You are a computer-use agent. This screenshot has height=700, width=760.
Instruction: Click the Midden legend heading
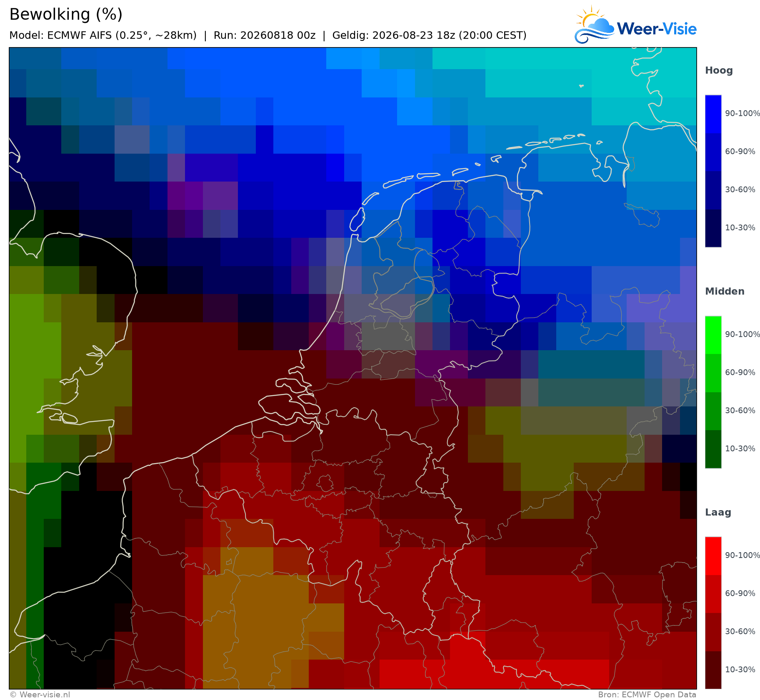coord(725,291)
